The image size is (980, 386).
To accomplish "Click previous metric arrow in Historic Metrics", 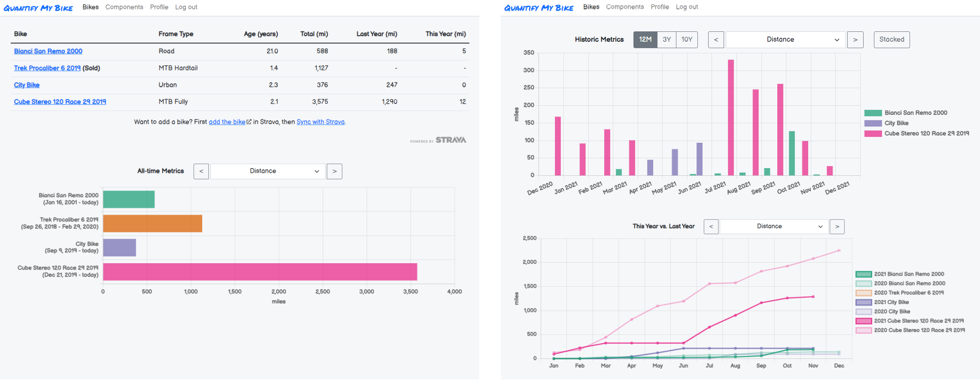I will [x=716, y=40].
